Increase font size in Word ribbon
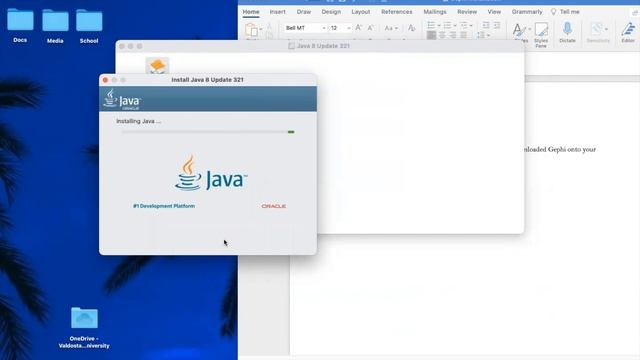The width and height of the screenshot is (640, 360). (358, 28)
